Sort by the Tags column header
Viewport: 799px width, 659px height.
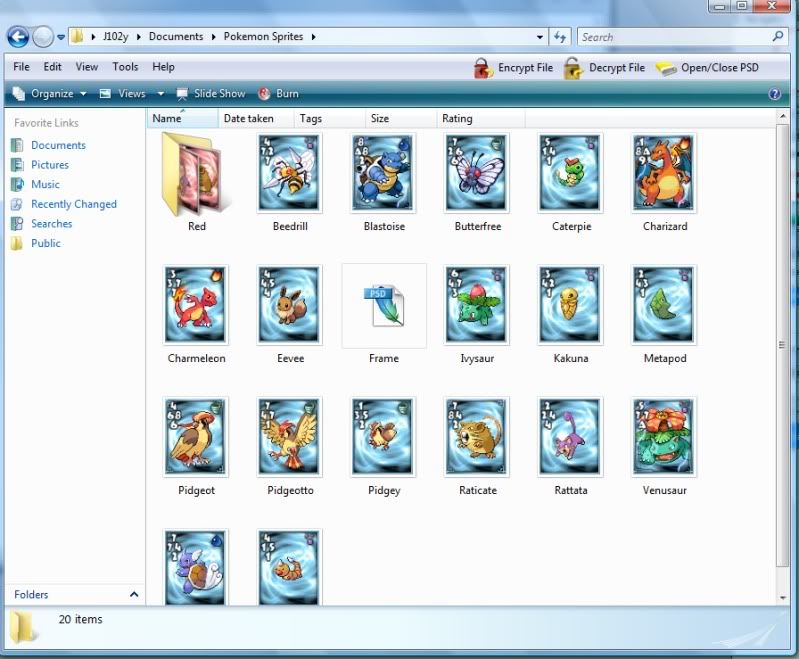(330, 118)
